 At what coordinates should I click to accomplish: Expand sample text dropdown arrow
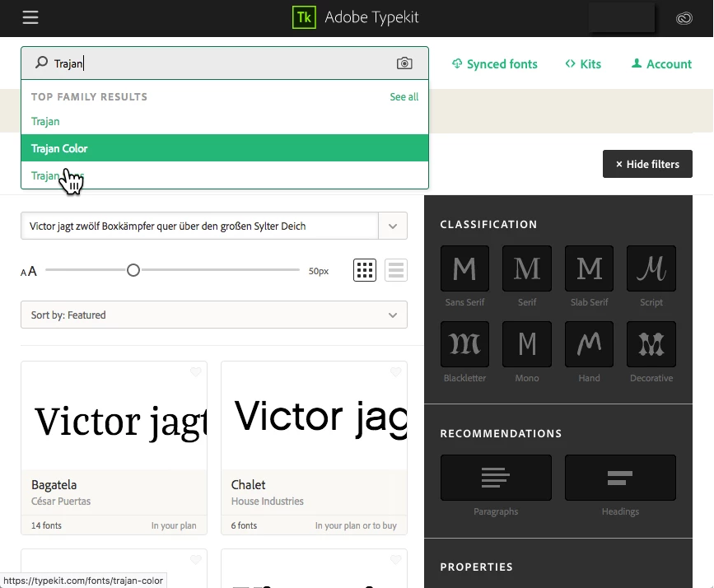(393, 226)
